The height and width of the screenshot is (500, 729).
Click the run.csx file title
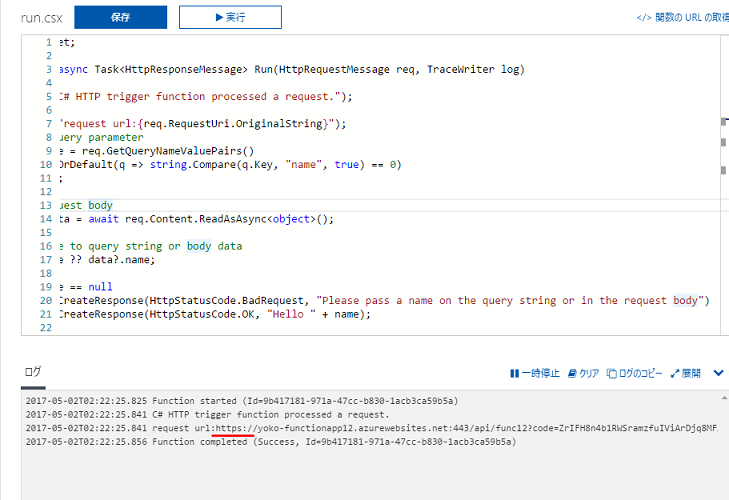click(x=41, y=18)
